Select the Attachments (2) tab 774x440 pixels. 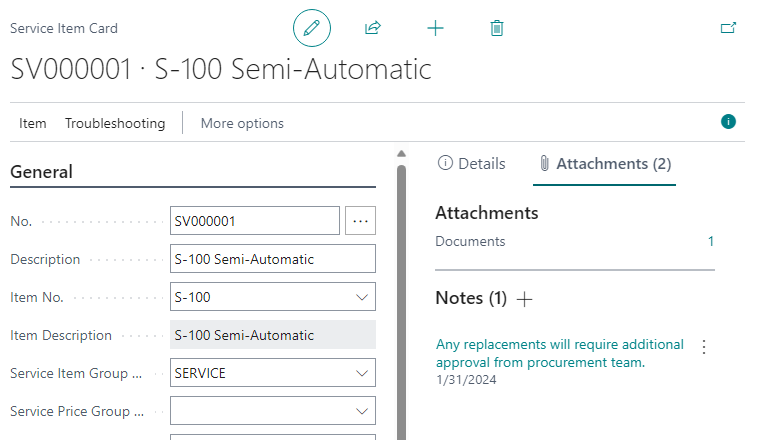click(x=604, y=164)
